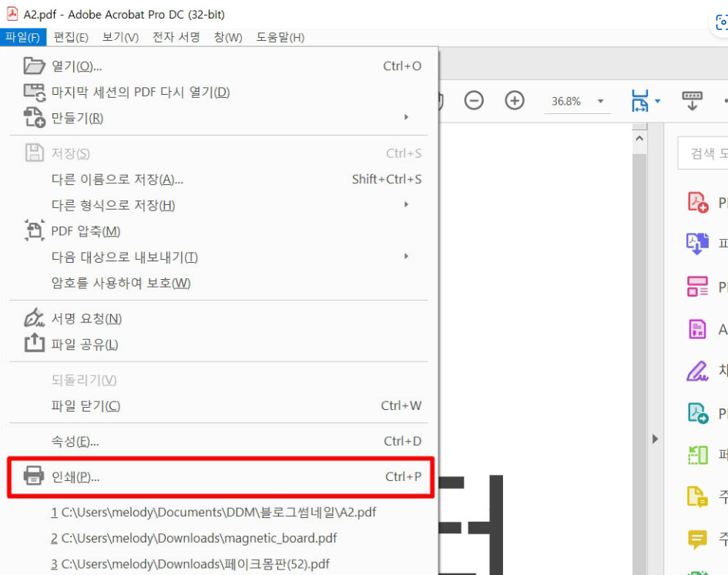This screenshot has height=575, width=728.
Task: Select the yellow document note tool icon
Action: tap(697, 496)
